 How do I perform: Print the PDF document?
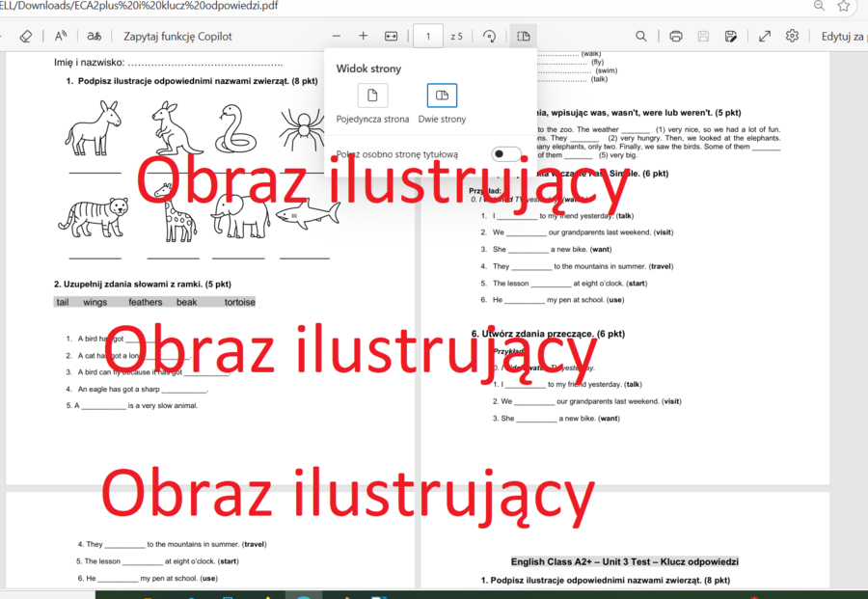675,36
